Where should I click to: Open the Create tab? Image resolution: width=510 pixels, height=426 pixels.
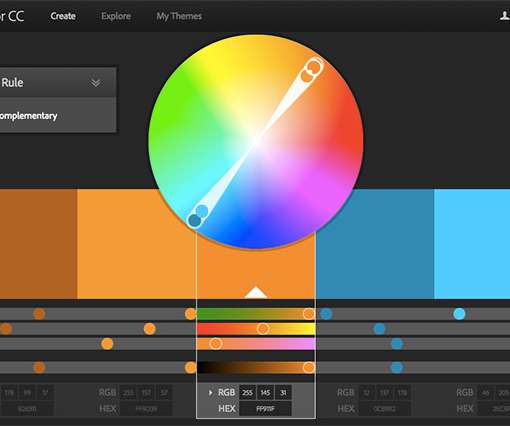pyautogui.click(x=63, y=16)
